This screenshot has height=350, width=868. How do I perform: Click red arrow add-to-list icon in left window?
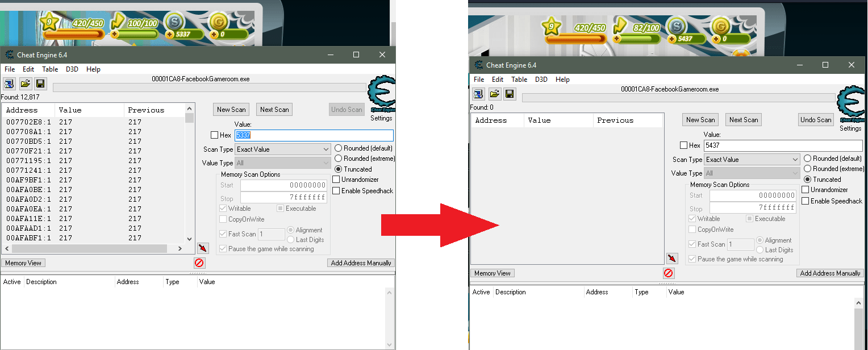(203, 248)
